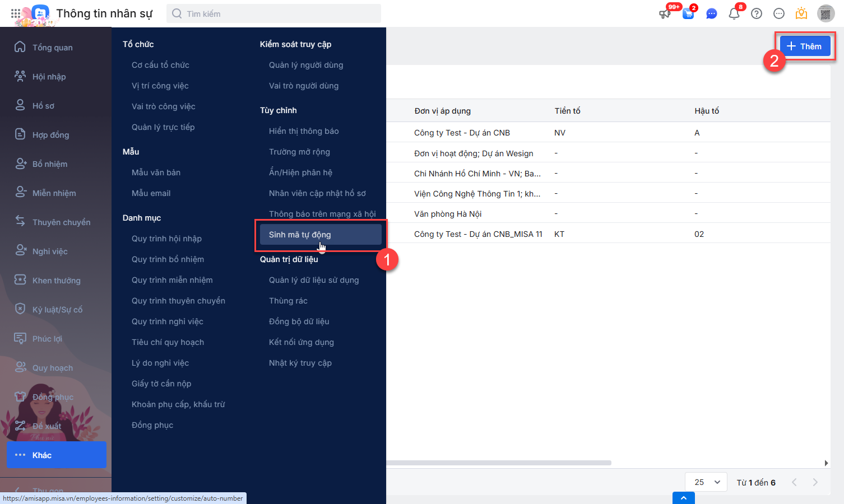
Task: Click the Đề xuất flow icon
Action: pyautogui.click(x=20, y=426)
